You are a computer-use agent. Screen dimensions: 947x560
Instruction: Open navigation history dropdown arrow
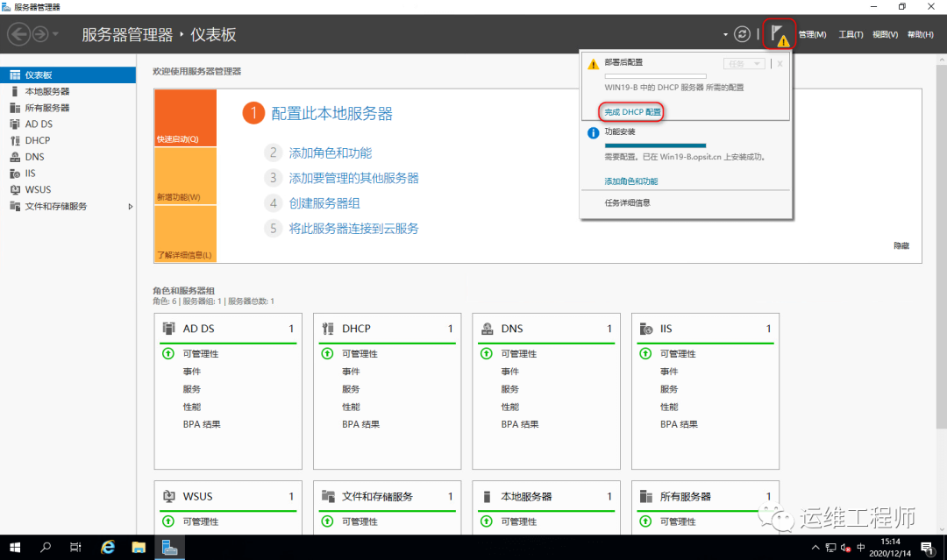[55, 34]
